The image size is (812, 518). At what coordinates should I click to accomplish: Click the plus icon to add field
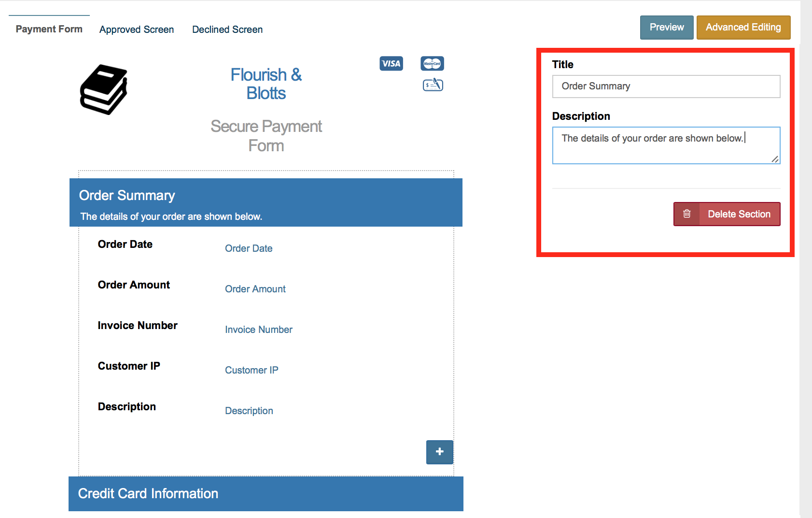pos(439,452)
